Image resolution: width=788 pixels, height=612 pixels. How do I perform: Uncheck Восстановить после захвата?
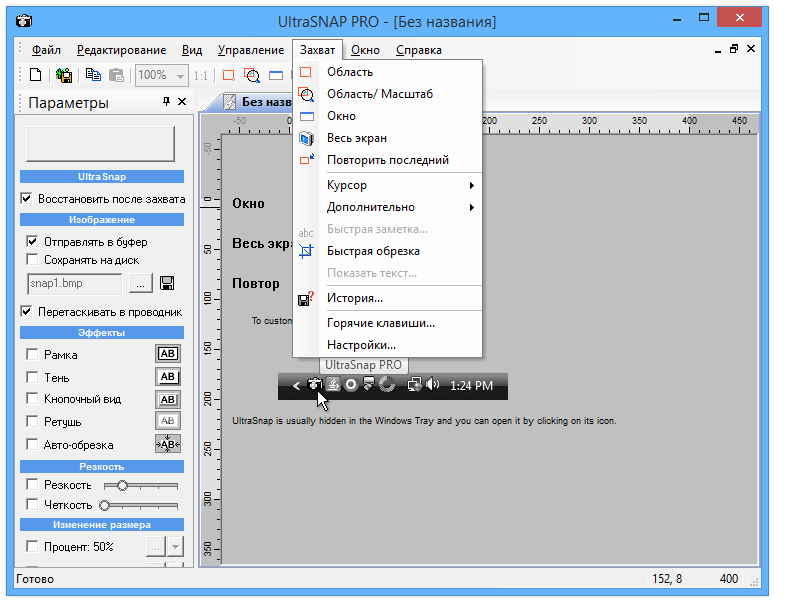pyautogui.click(x=27, y=199)
